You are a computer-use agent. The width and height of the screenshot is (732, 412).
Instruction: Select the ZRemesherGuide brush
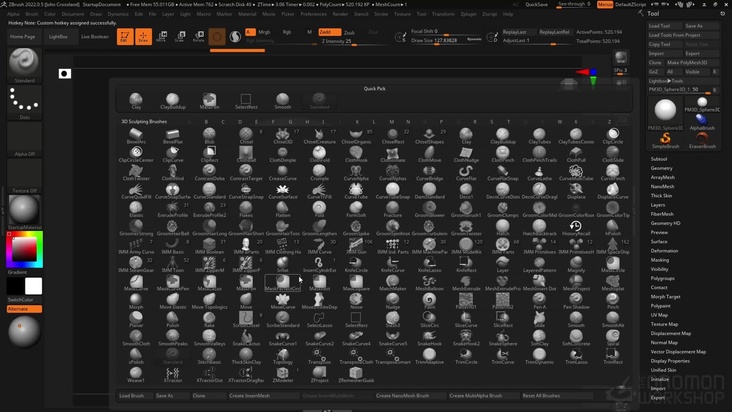coord(356,374)
